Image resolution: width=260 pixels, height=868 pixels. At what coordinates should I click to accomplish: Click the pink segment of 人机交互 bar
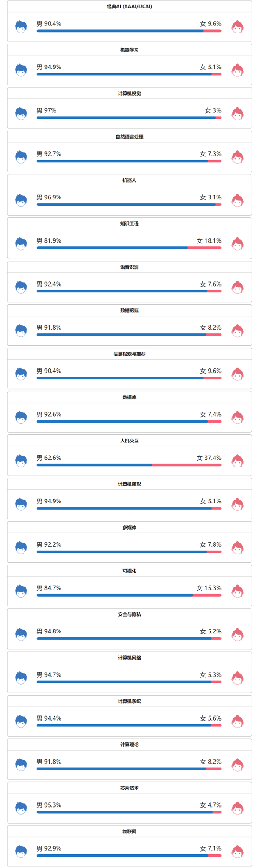[x=187, y=465]
